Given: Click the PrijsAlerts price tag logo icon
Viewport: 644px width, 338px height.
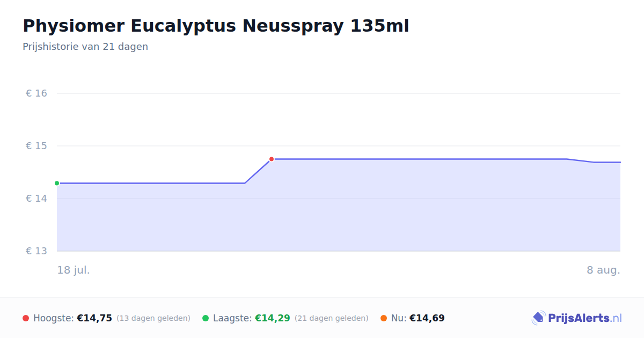Looking at the screenshot, I should click(538, 318).
